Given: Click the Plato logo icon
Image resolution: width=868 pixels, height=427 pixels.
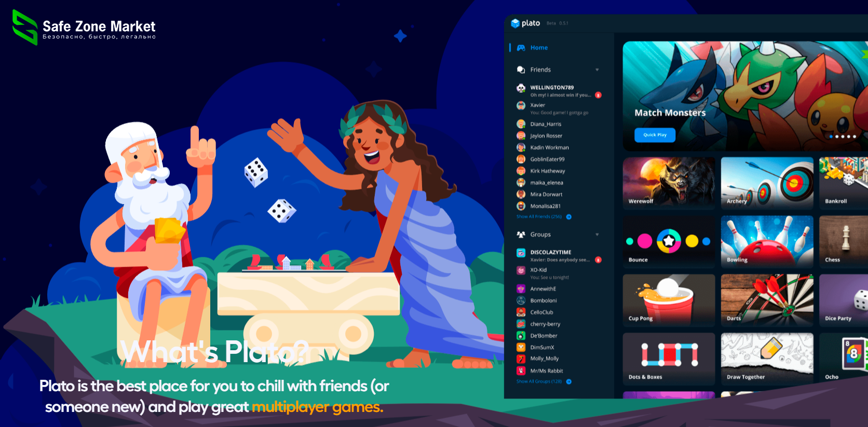Looking at the screenshot, I should [x=515, y=23].
